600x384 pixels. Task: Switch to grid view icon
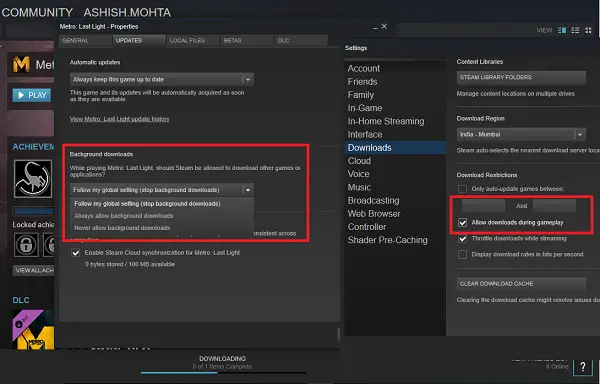coord(588,30)
